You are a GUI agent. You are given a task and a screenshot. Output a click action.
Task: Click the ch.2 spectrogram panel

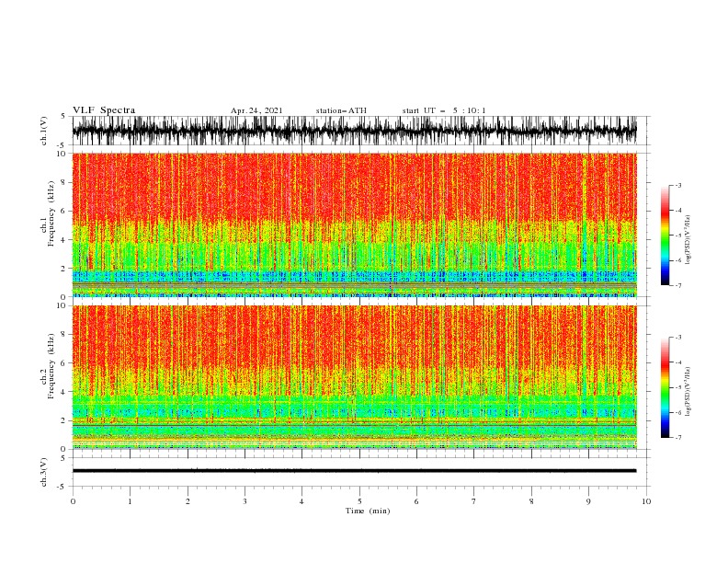pyautogui.click(x=354, y=377)
